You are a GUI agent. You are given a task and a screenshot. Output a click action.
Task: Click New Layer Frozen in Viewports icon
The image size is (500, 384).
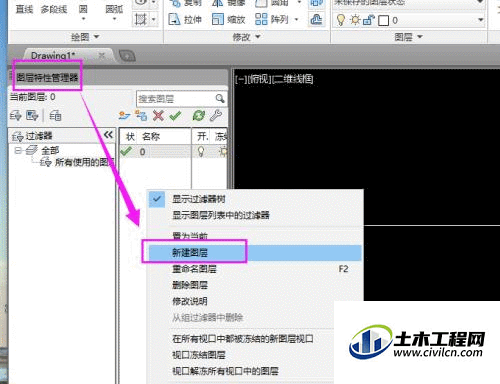click(141, 116)
